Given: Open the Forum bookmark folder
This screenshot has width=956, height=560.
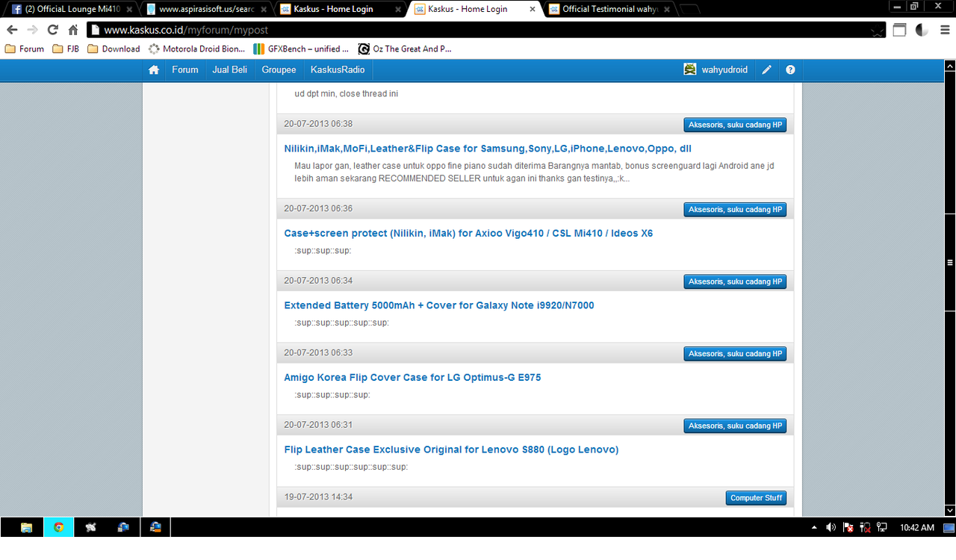Looking at the screenshot, I should (25, 49).
